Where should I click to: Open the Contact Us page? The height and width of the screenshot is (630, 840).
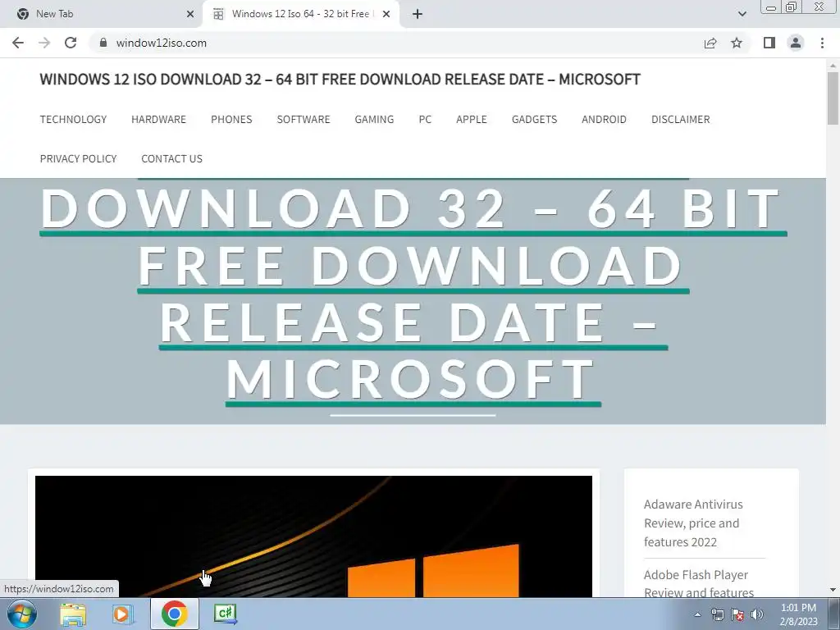click(x=172, y=159)
